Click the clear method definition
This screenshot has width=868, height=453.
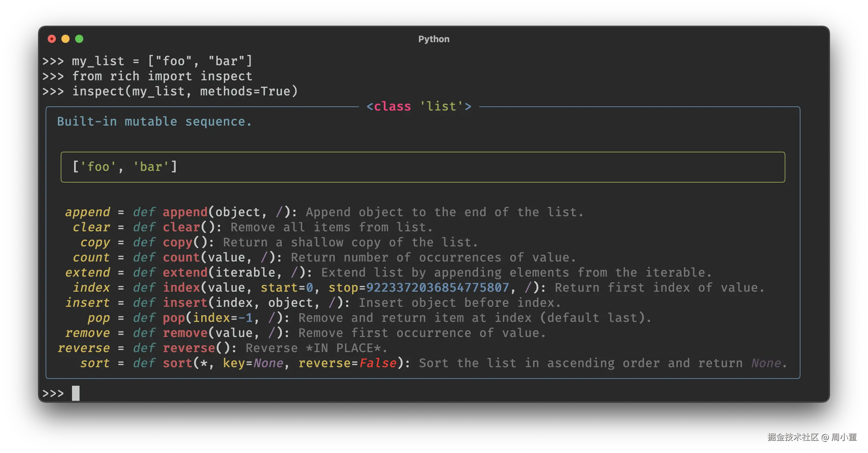pyautogui.click(x=181, y=227)
